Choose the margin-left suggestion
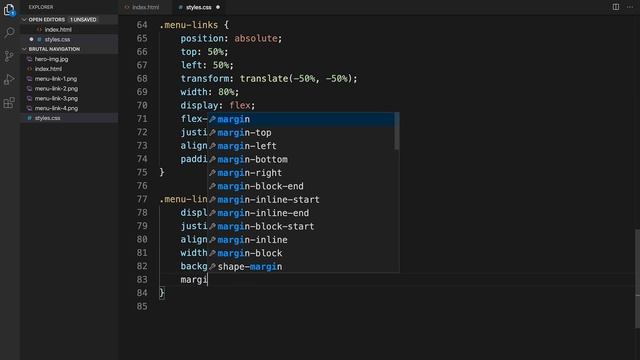The height and width of the screenshot is (360, 640). pos(301,146)
